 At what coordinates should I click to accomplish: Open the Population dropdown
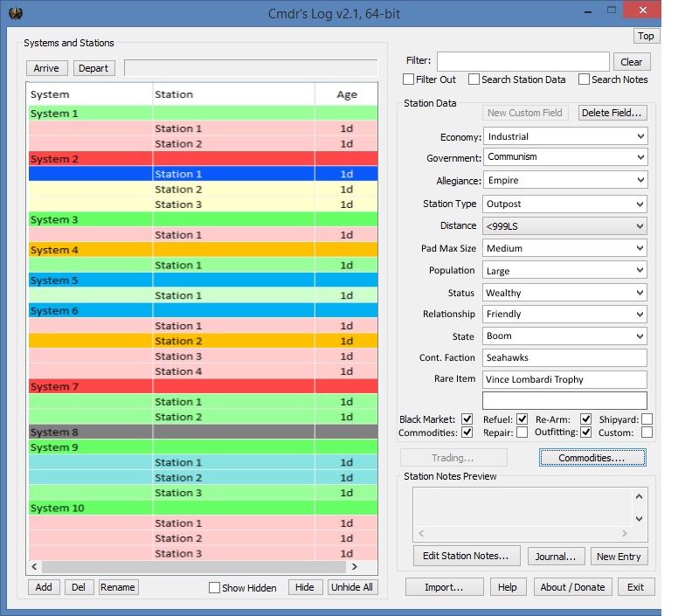pos(564,271)
